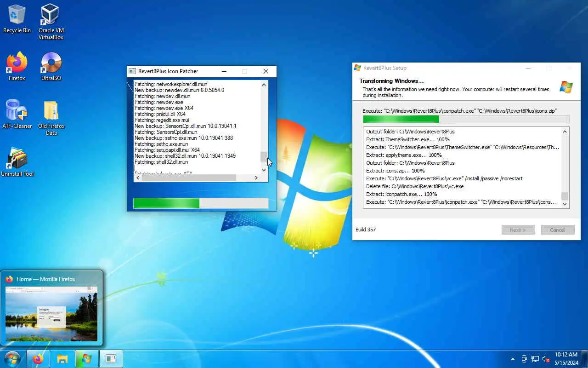Click the Next > button in Setup

(x=518, y=230)
